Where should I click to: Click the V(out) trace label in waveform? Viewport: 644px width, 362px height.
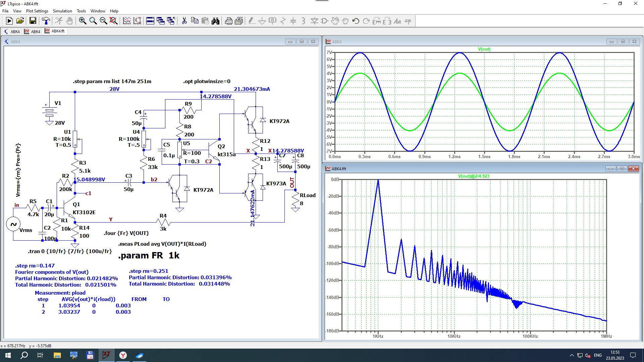click(x=484, y=49)
